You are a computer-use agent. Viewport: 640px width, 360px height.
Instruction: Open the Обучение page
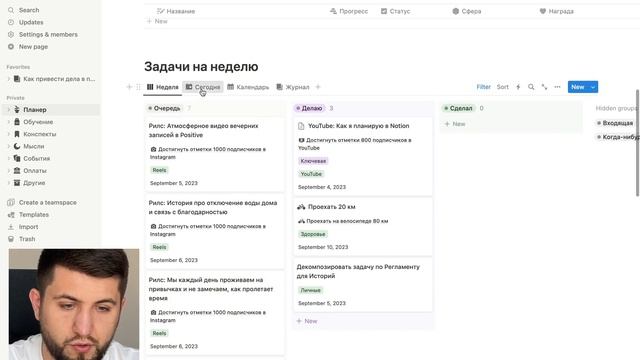click(x=38, y=122)
